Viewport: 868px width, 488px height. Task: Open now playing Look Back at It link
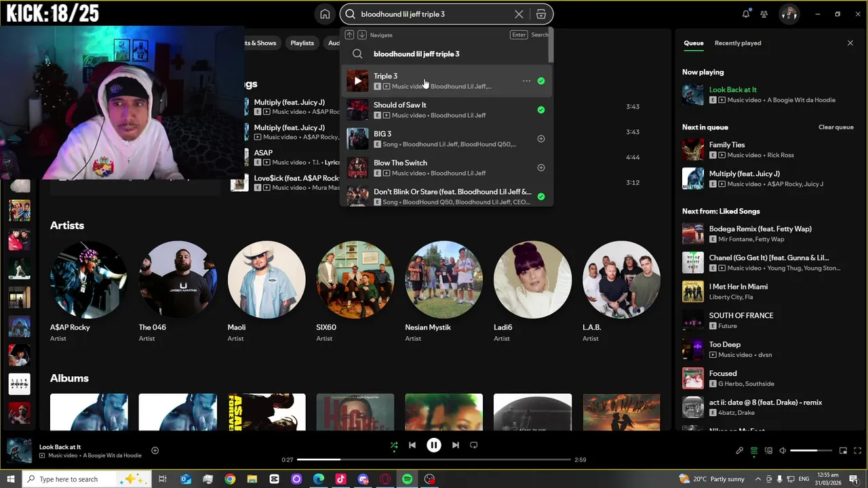(x=733, y=89)
